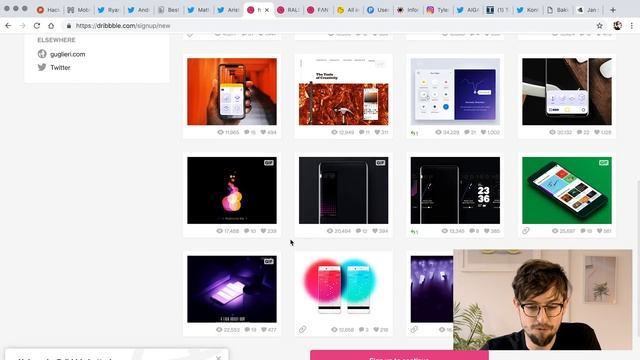
Task: Like the dark phone with pink dots shot
Action: [x=375, y=231]
